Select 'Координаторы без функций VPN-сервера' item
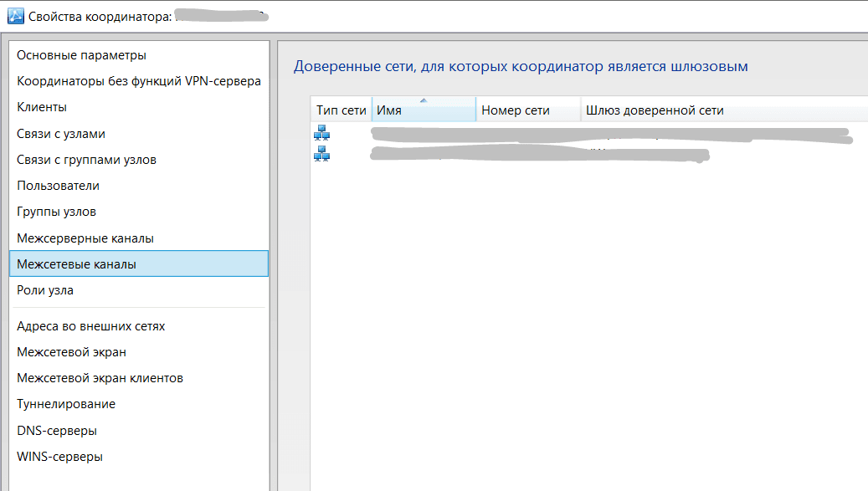The width and height of the screenshot is (868, 491). (x=139, y=81)
